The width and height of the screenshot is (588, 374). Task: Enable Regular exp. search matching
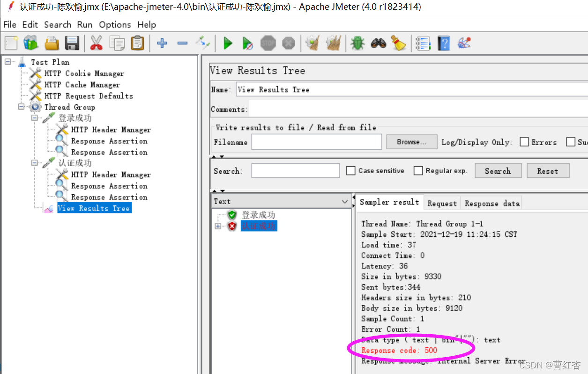tap(418, 170)
